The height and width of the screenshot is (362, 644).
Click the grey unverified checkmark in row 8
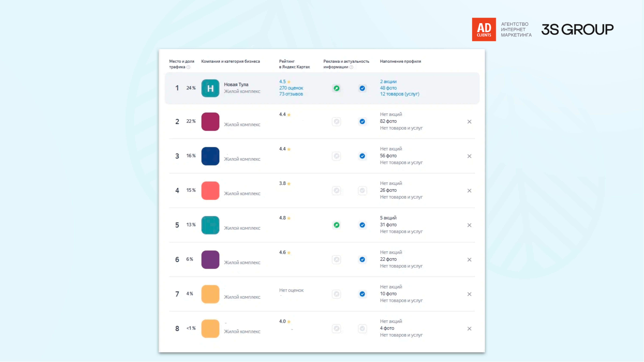tap(362, 329)
